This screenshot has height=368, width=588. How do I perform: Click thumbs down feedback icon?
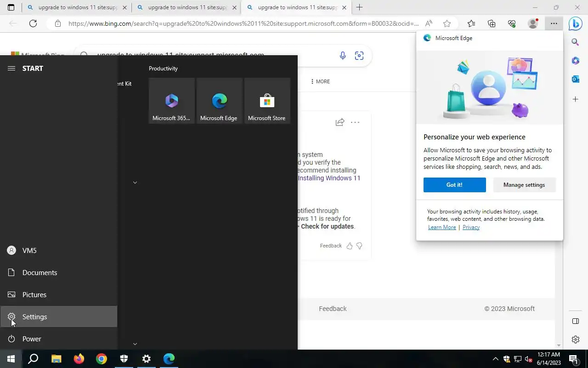click(359, 246)
